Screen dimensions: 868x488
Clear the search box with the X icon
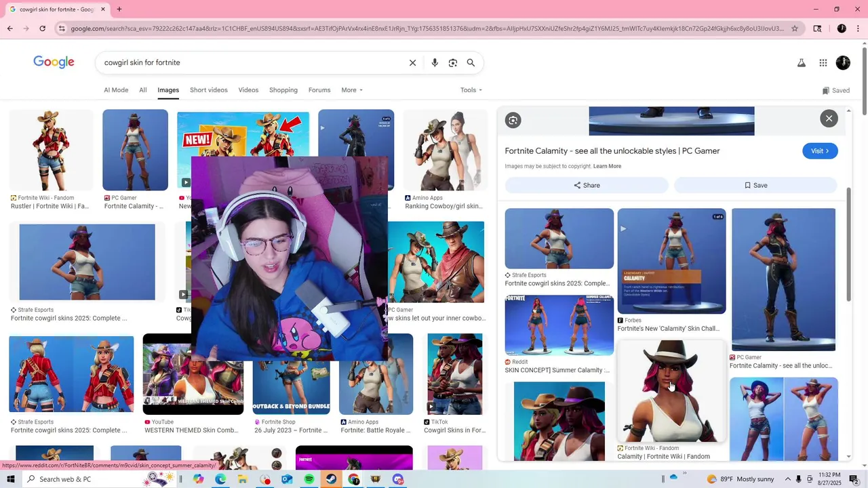pyautogui.click(x=412, y=63)
